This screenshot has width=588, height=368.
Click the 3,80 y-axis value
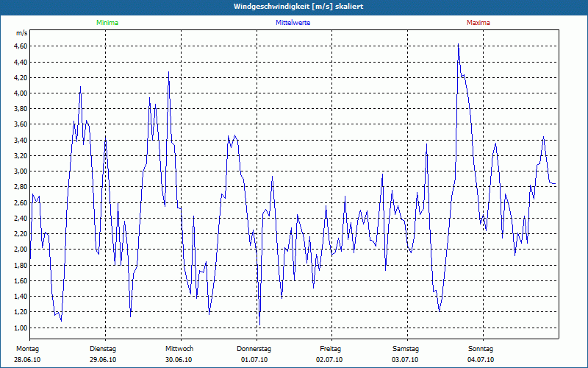21,109
